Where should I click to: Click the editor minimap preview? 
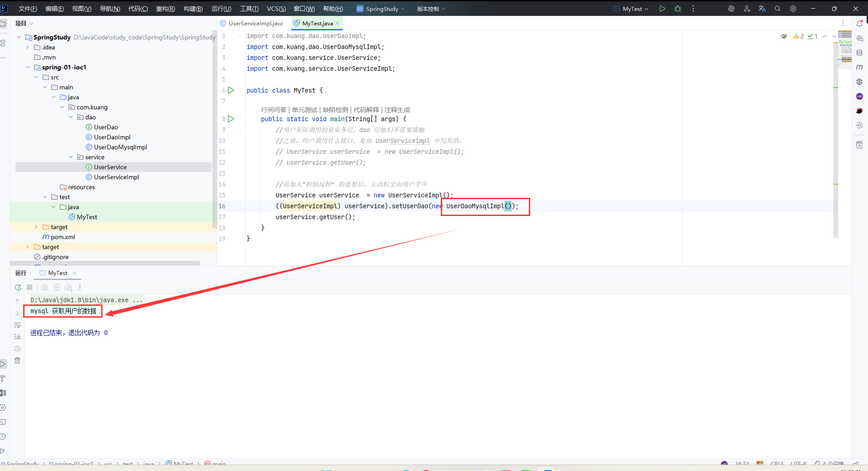pyautogui.click(x=845, y=50)
